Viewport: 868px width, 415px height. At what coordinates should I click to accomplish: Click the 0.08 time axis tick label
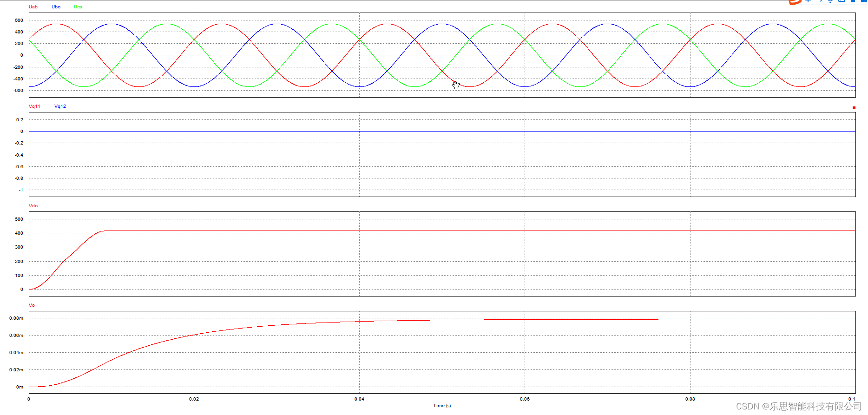(x=690, y=399)
